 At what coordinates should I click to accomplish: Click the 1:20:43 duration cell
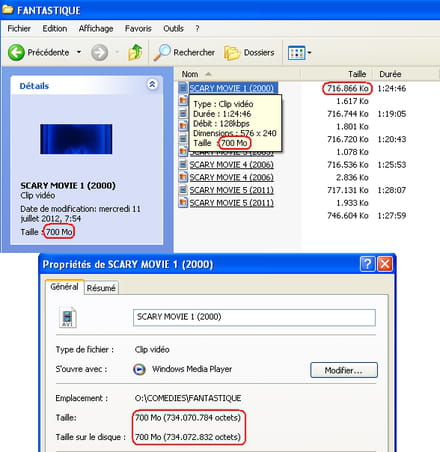tap(392, 139)
